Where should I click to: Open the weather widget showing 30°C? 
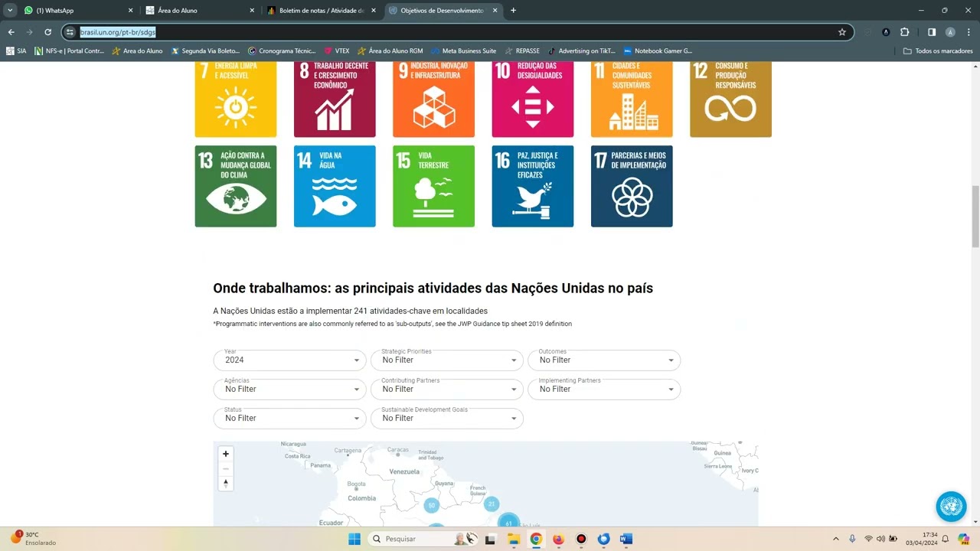(35, 539)
